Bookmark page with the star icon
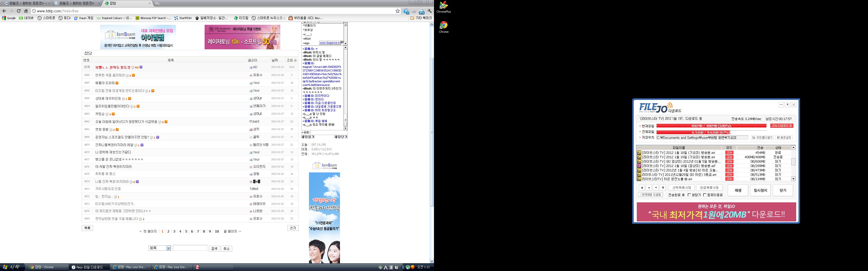The height and width of the screenshot is (271, 868). (x=398, y=11)
